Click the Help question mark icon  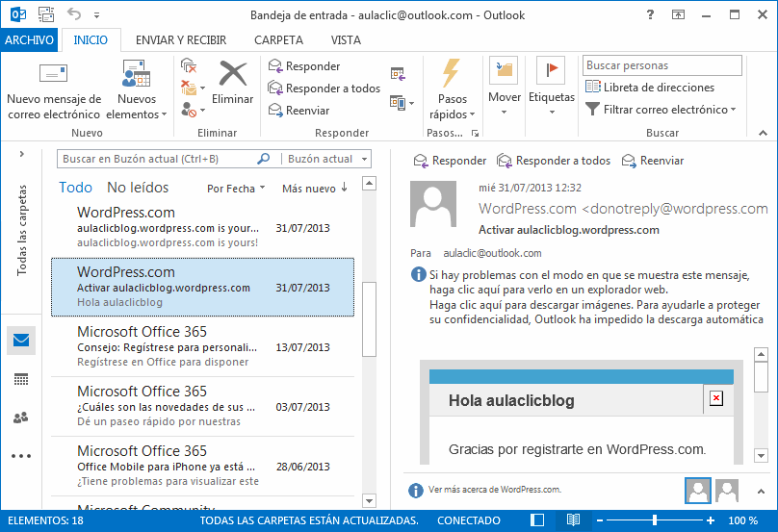tap(650, 14)
